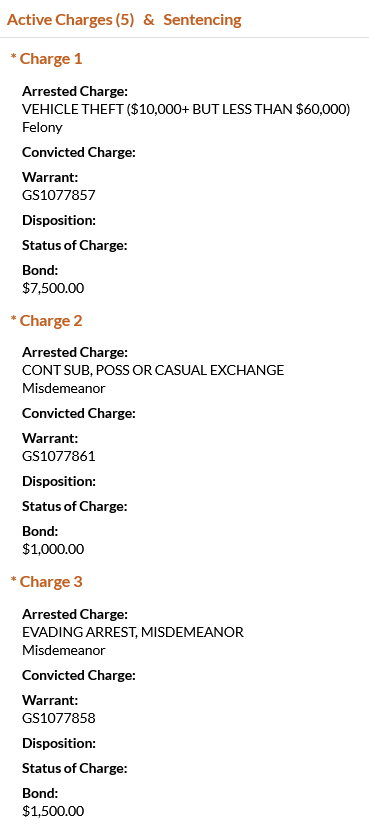Click the Misdemeanor label under Charge 2
Viewport: 369px width, 824px height.
(x=64, y=388)
